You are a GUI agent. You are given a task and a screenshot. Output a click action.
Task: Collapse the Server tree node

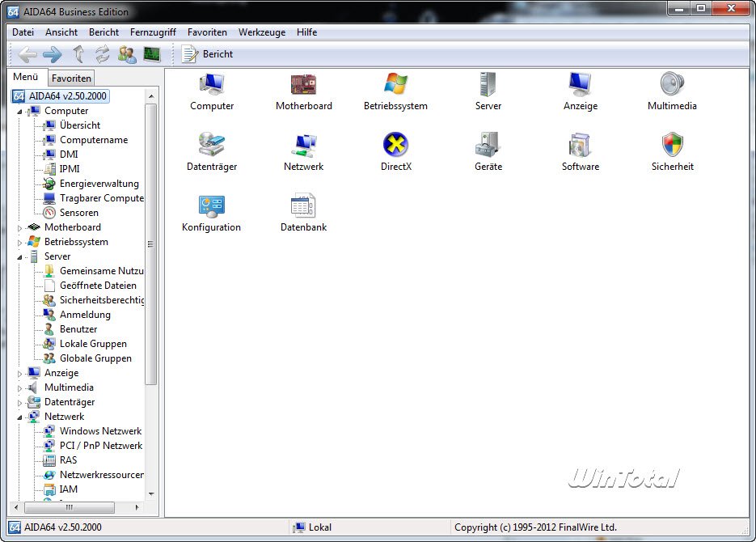tap(19, 257)
